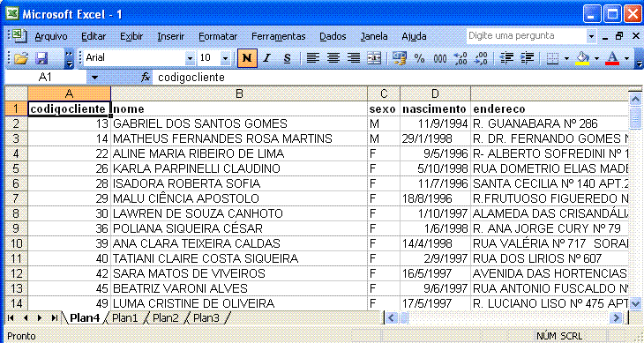The width and height of the screenshot is (644, 343).
Task: Decrease decimal places
Action: coord(480,59)
